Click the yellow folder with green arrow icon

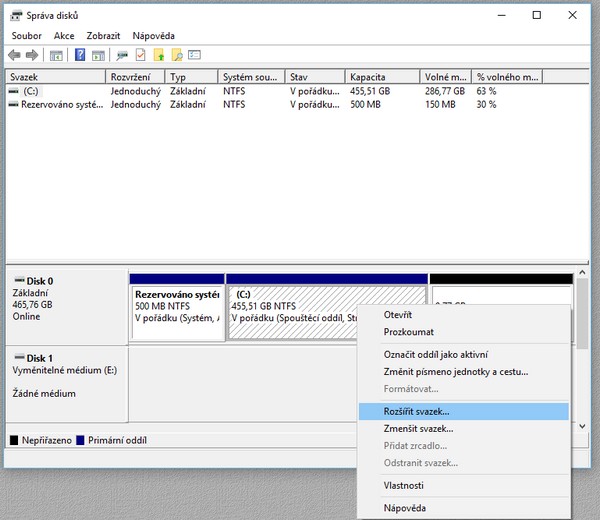click(159, 55)
